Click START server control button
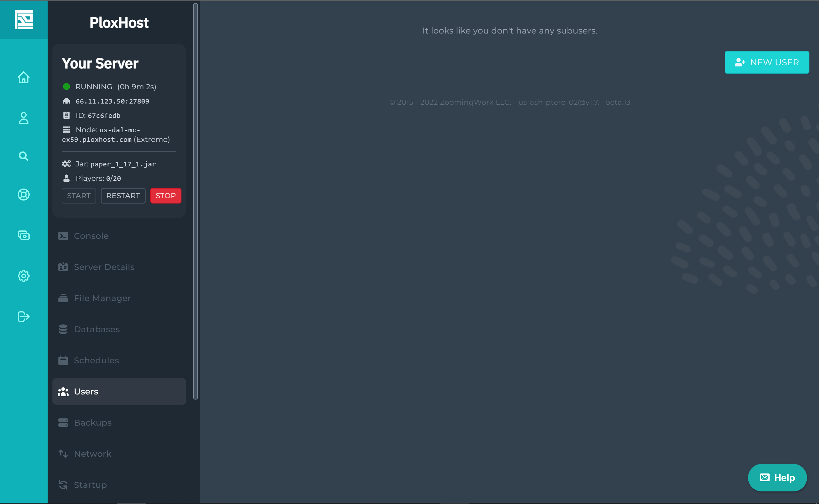Screen dimensions: 819x504 (x=78, y=195)
